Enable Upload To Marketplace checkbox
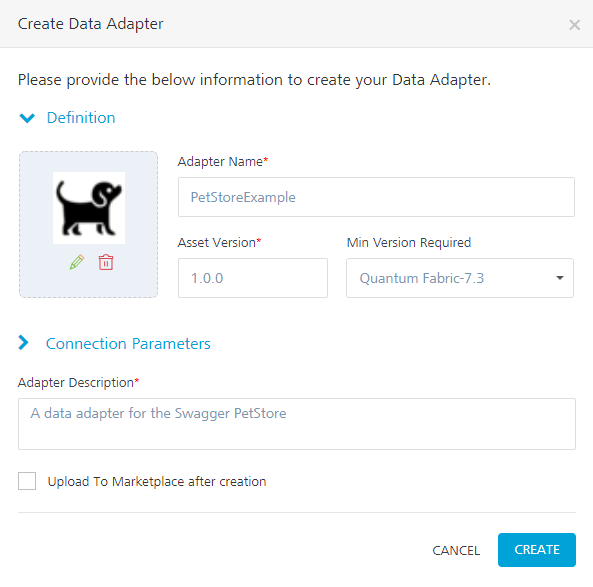This screenshot has width=593, height=587. (x=27, y=481)
